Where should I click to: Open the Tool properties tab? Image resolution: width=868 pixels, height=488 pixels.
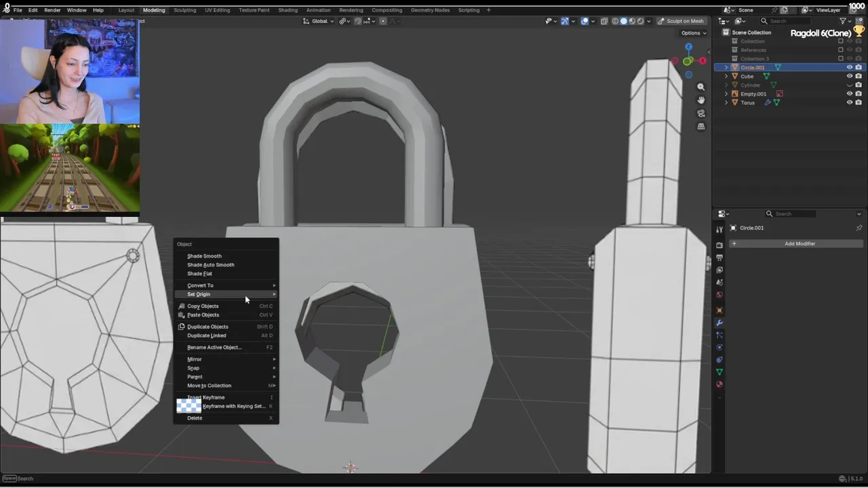point(719,229)
